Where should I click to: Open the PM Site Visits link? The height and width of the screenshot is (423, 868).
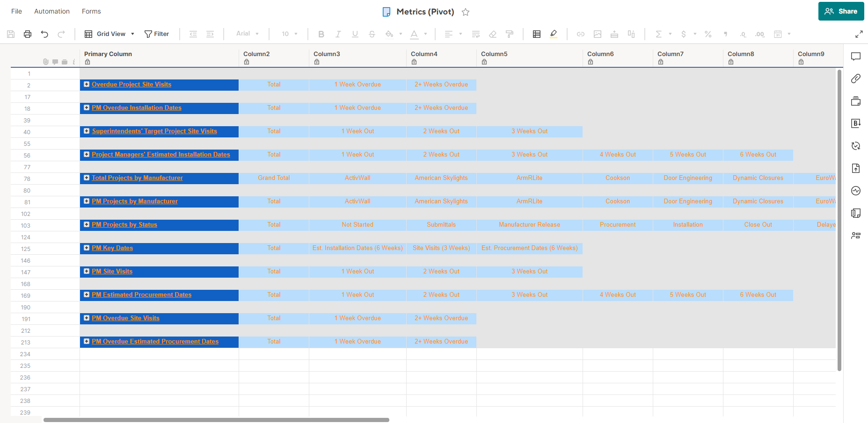click(112, 272)
